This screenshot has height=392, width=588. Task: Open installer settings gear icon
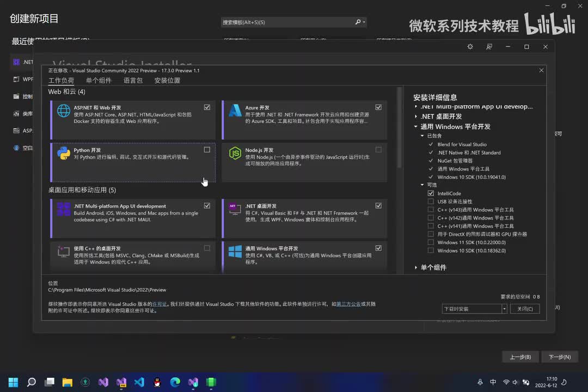coord(470,46)
